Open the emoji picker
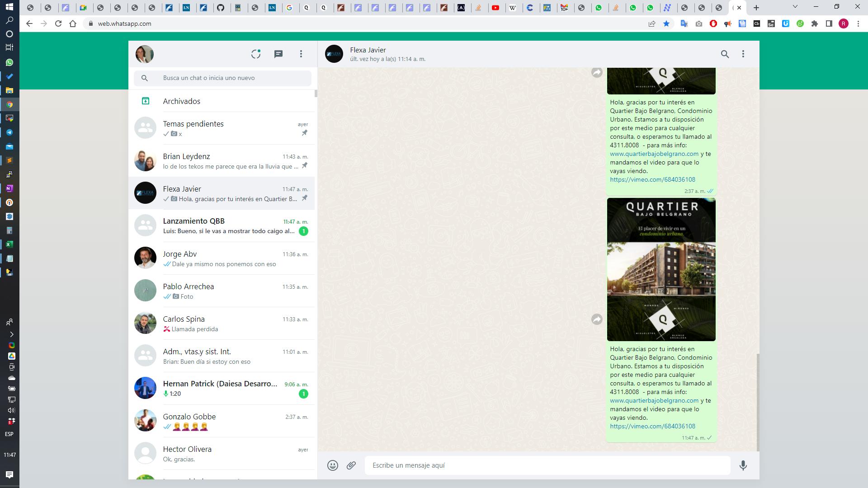The image size is (868, 488). pyautogui.click(x=333, y=465)
